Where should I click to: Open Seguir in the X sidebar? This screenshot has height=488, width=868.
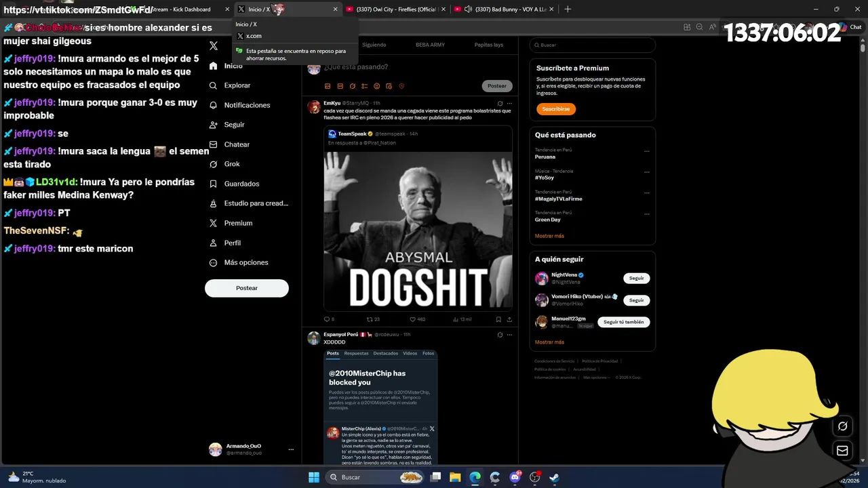coord(226,125)
